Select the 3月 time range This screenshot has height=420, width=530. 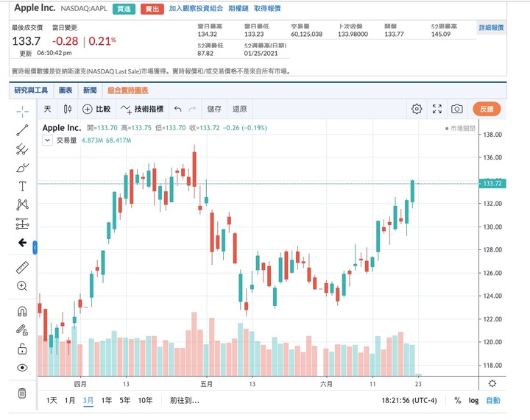click(x=88, y=400)
